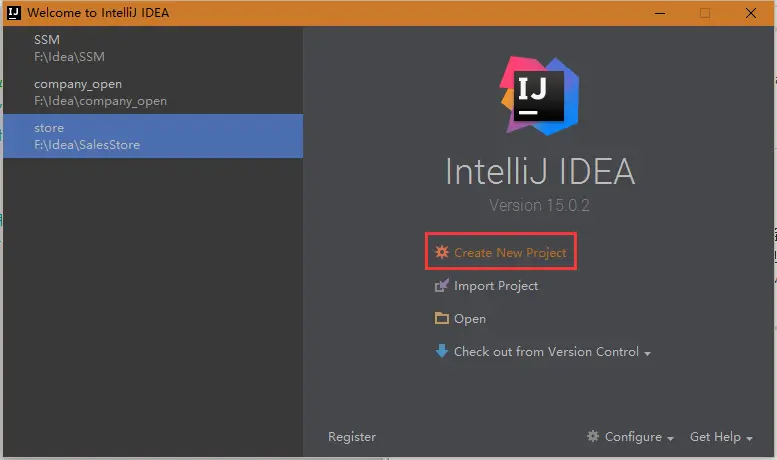Screen dimensions: 777x460
Task: Click the path F:\Idea\company_open
Action: point(101,101)
